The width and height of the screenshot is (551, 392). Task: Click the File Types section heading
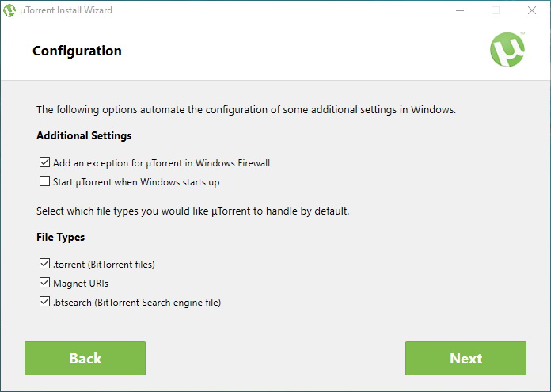(60, 237)
